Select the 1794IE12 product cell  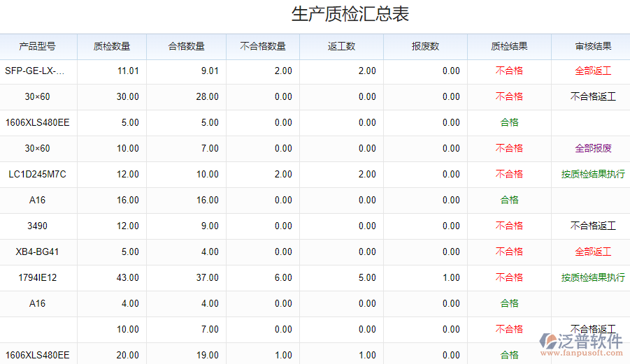37,277
